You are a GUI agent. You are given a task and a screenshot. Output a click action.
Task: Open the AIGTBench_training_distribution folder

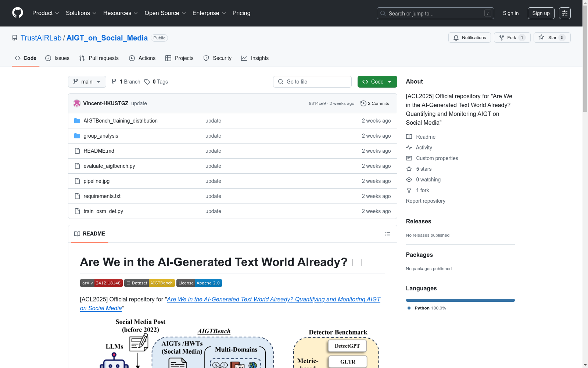click(x=121, y=121)
